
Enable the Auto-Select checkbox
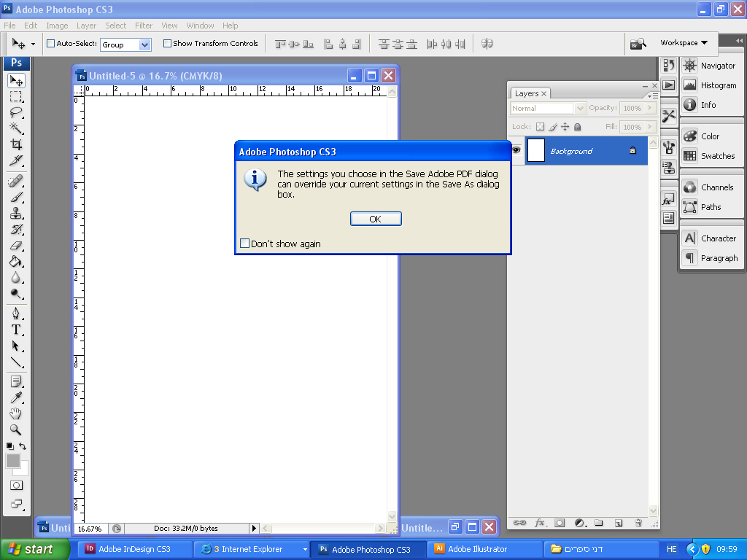click(x=51, y=43)
